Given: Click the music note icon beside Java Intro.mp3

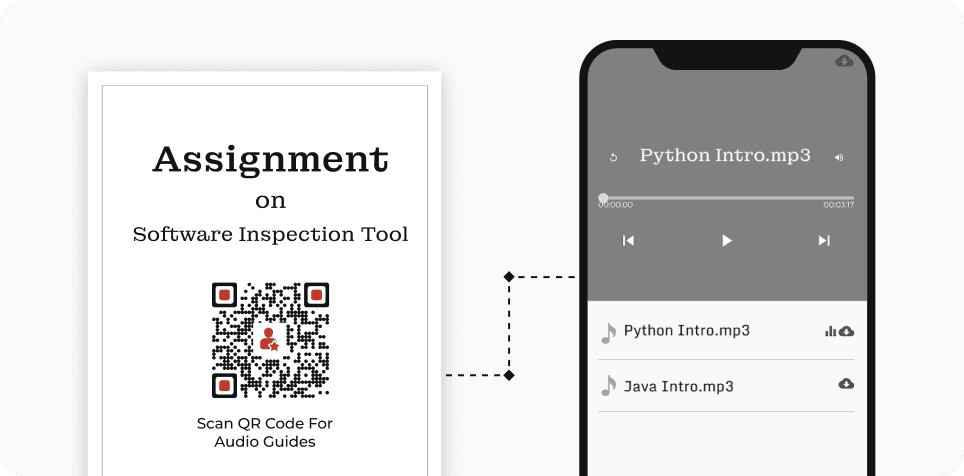Looking at the screenshot, I should [x=608, y=386].
